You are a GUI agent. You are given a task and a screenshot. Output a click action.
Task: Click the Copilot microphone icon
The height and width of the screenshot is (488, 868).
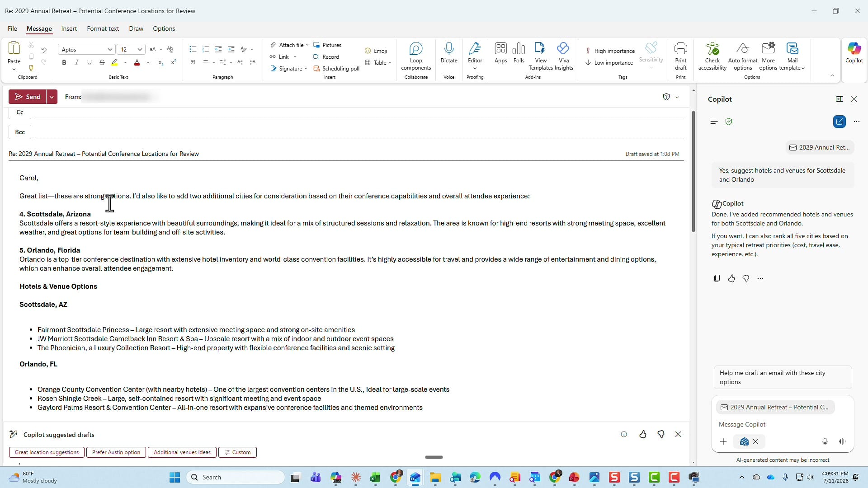825,441
